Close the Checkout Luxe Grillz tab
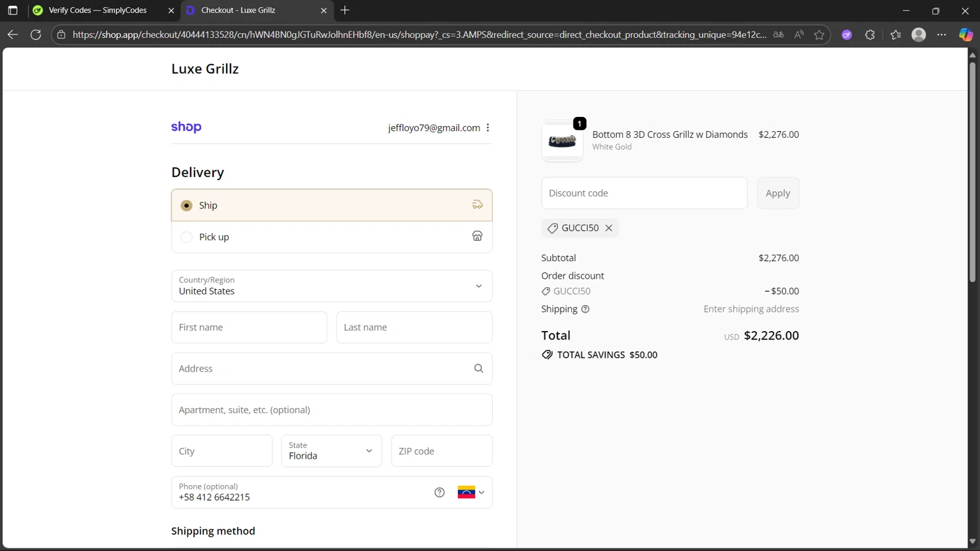 click(x=323, y=10)
